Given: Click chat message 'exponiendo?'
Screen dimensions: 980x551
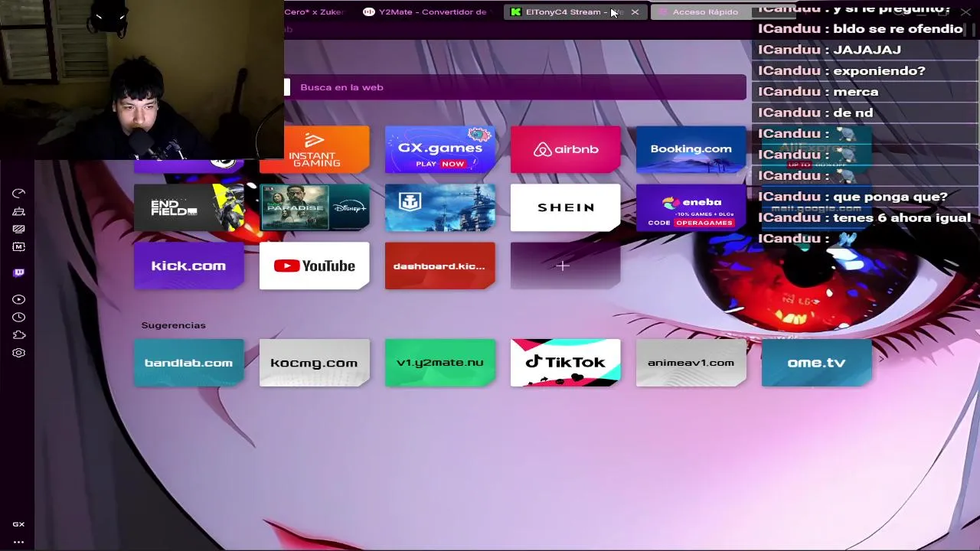Looking at the screenshot, I should tap(879, 70).
